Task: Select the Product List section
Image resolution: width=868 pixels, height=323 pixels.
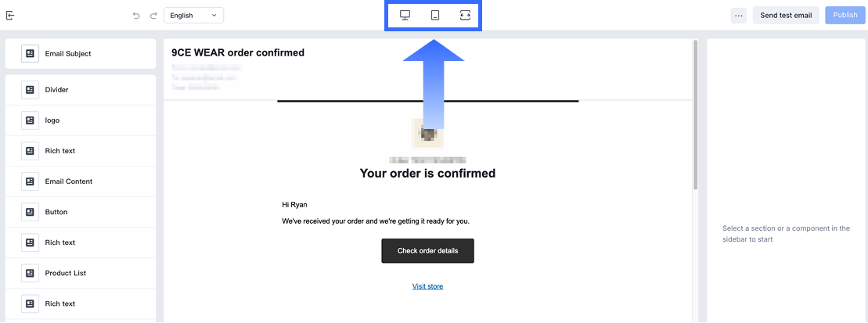Action: click(65, 273)
